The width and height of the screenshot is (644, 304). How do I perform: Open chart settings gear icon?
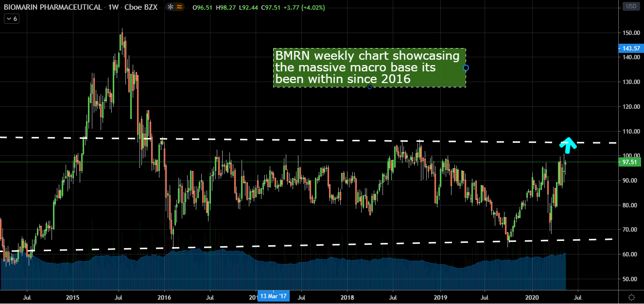point(631,297)
